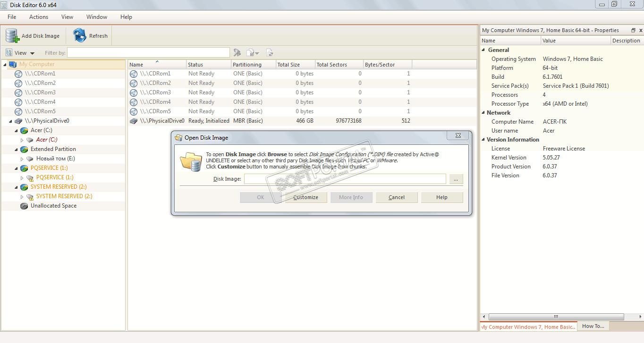Collapse the Extended Partition node
The width and height of the screenshot is (644, 343).
17,149
